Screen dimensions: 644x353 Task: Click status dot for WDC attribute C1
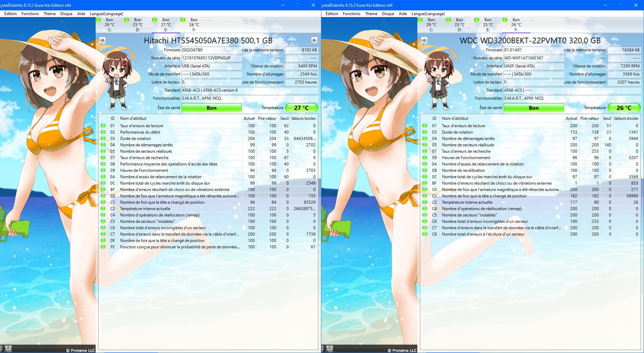click(425, 196)
